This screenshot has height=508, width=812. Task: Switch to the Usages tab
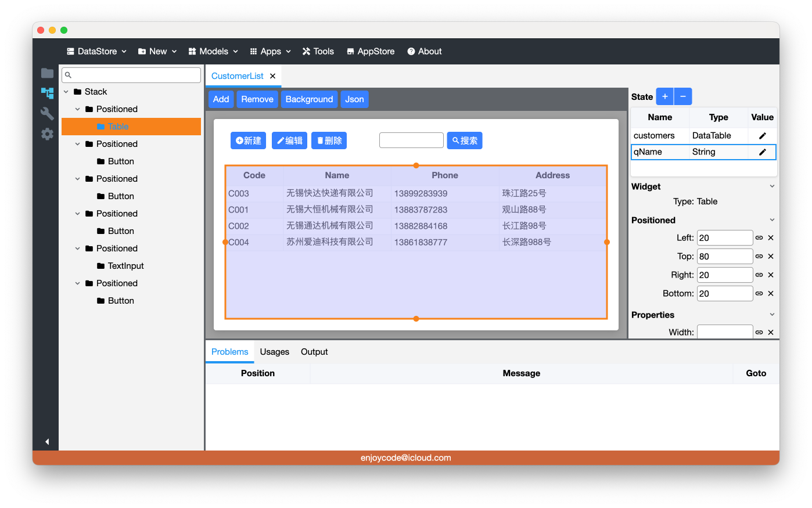274,352
